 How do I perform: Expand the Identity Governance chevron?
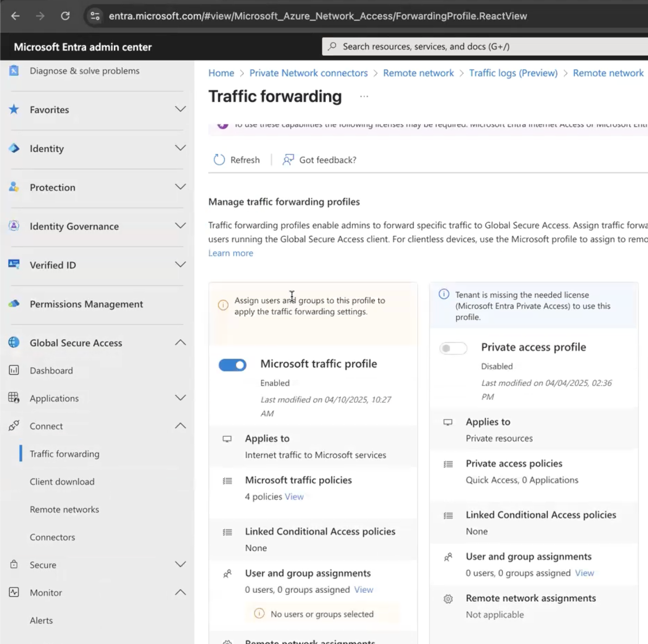pos(181,226)
